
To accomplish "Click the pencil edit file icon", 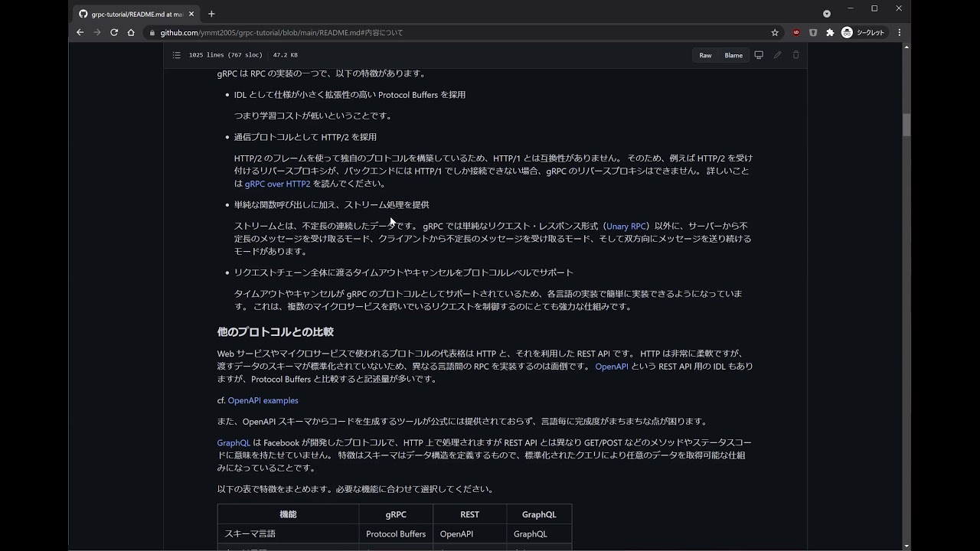I will pos(777,55).
